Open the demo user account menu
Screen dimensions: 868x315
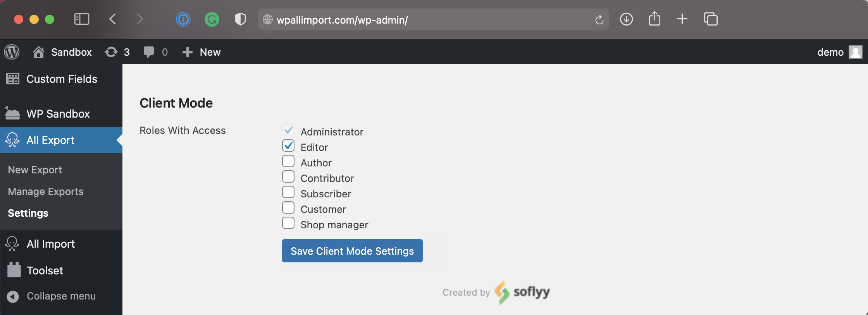pyautogui.click(x=839, y=52)
